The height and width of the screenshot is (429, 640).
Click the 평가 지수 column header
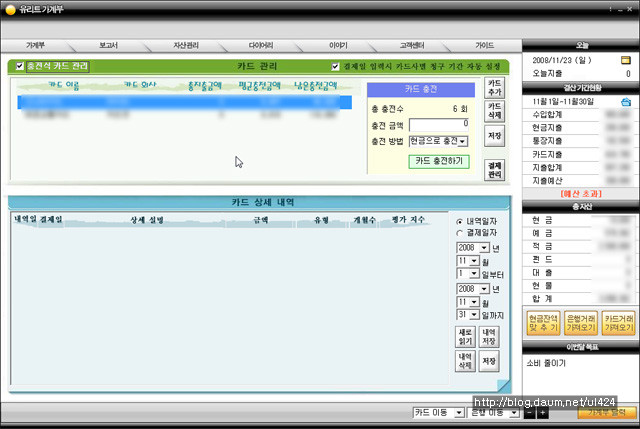[408, 220]
